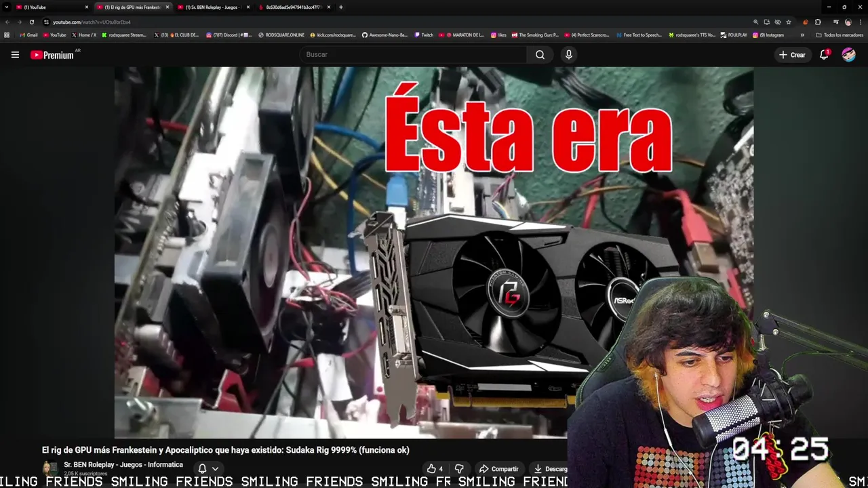Submit search with the magnifier button
Screen dimensions: 868x488
(x=540, y=55)
